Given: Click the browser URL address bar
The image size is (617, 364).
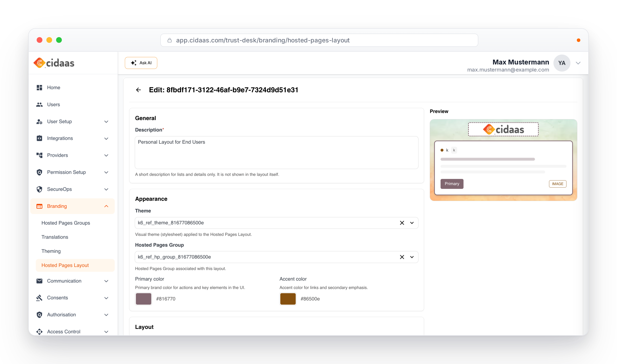Looking at the screenshot, I should 319,40.
